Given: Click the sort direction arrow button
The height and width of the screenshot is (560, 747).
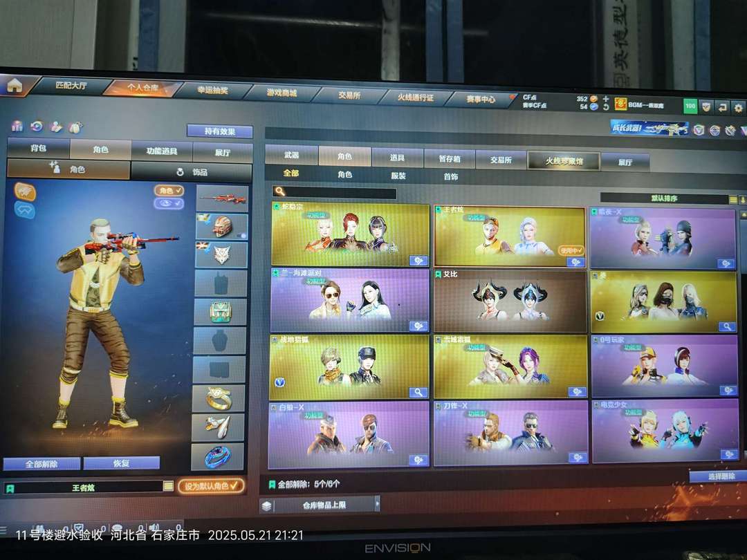Looking at the screenshot, I should 742,200.
